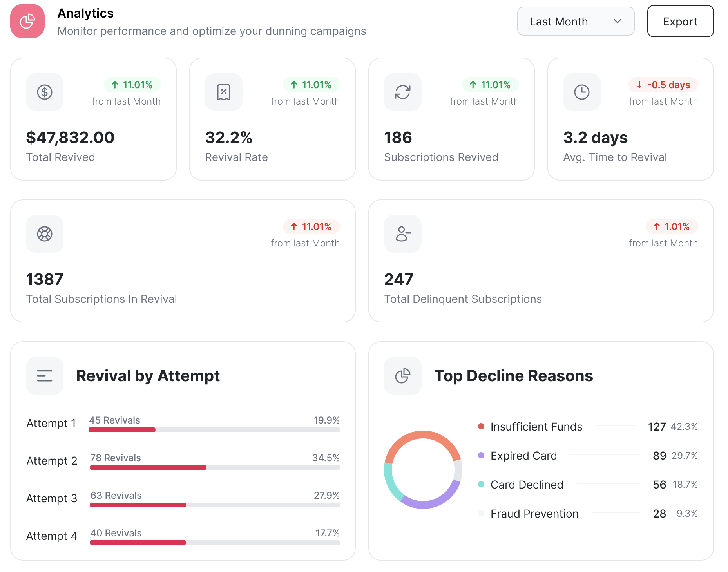Click the Attempt 1 revival progress bar
This screenshot has height=572, width=728.
(x=214, y=430)
